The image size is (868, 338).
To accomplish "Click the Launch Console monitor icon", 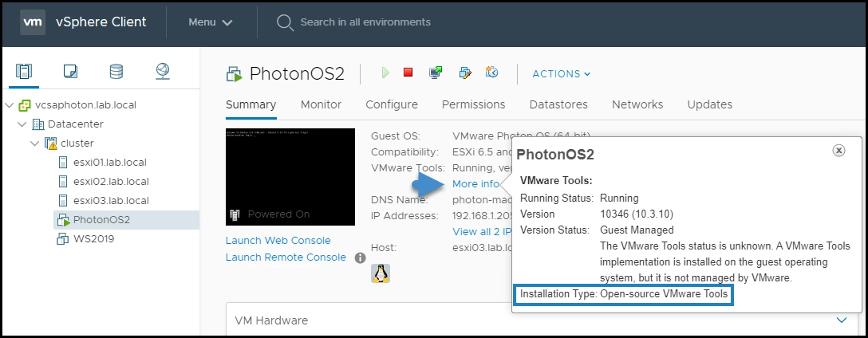I will (x=436, y=73).
